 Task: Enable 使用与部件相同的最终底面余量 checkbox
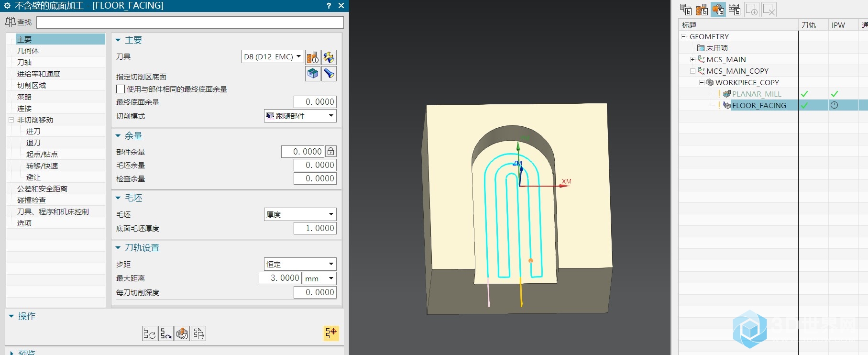coord(121,89)
